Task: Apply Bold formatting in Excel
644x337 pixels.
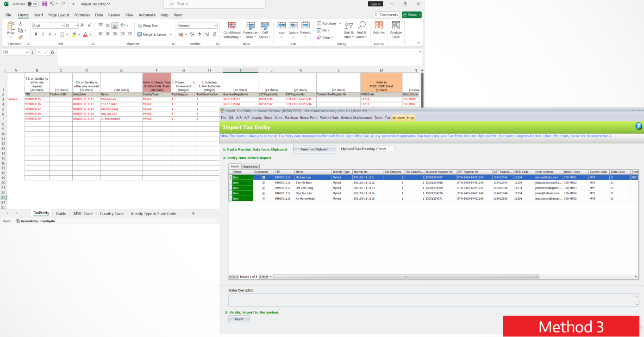Action: (x=36, y=34)
